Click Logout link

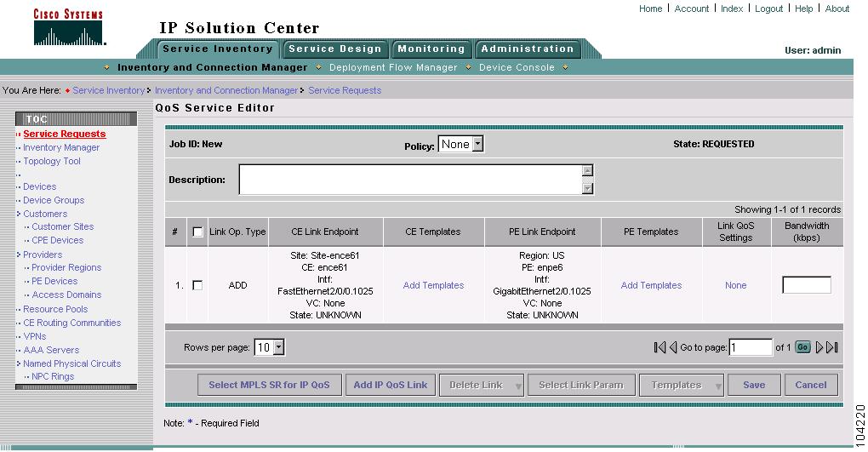(x=769, y=9)
